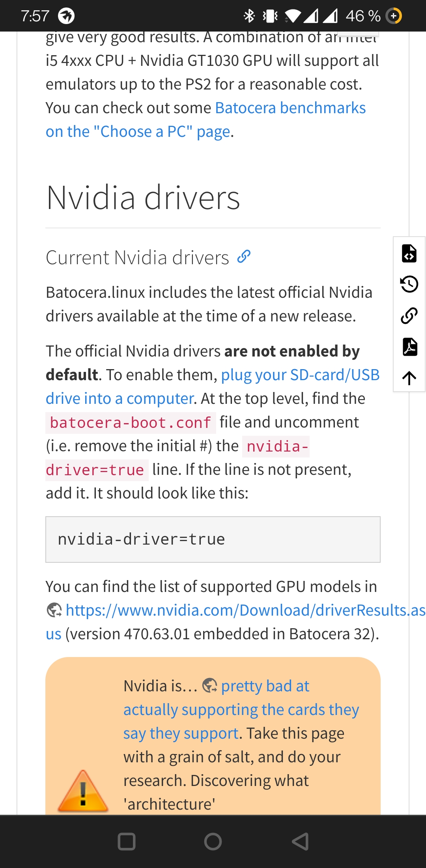Jump back to top arrow icon

tap(409, 378)
